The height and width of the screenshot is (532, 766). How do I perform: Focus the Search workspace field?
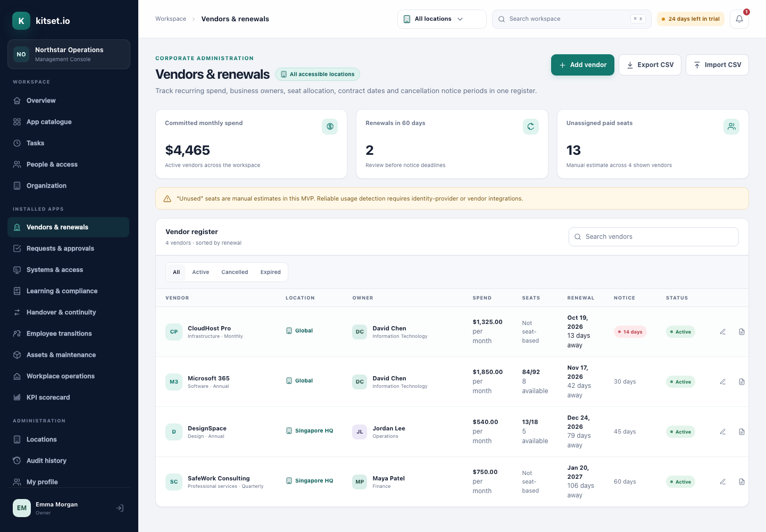[x=572, y=19]
